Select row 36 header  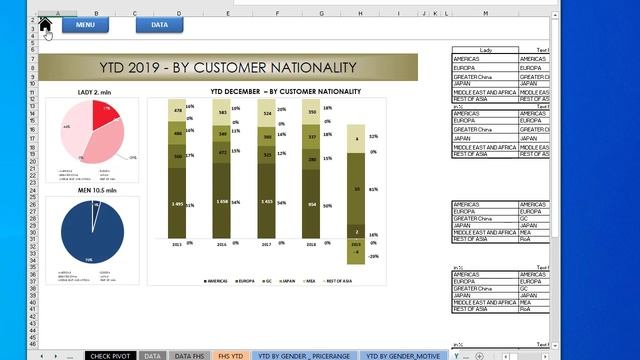pos(33,275)
